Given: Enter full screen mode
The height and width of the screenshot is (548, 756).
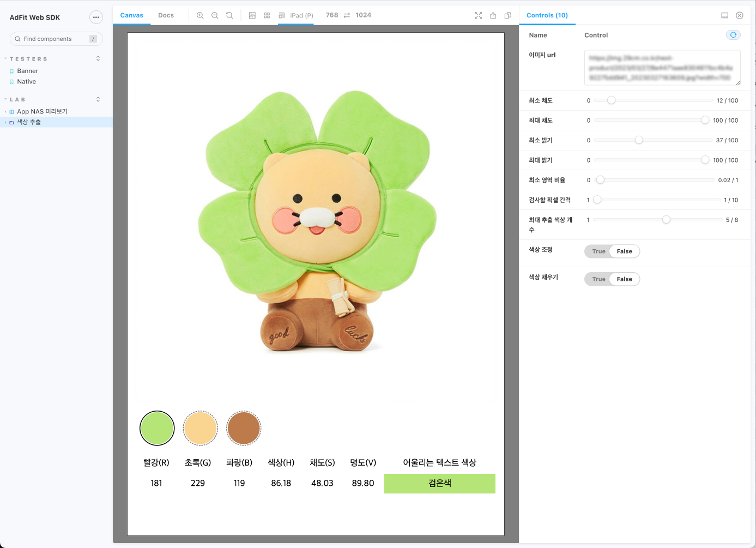Looking at the screenshot, I should coord(479,15).
